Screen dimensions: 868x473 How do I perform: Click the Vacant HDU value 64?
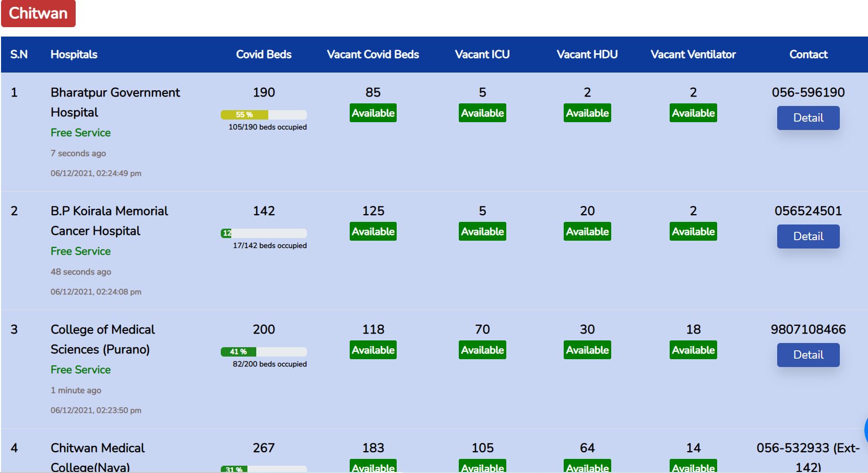[x=587, y=448]
